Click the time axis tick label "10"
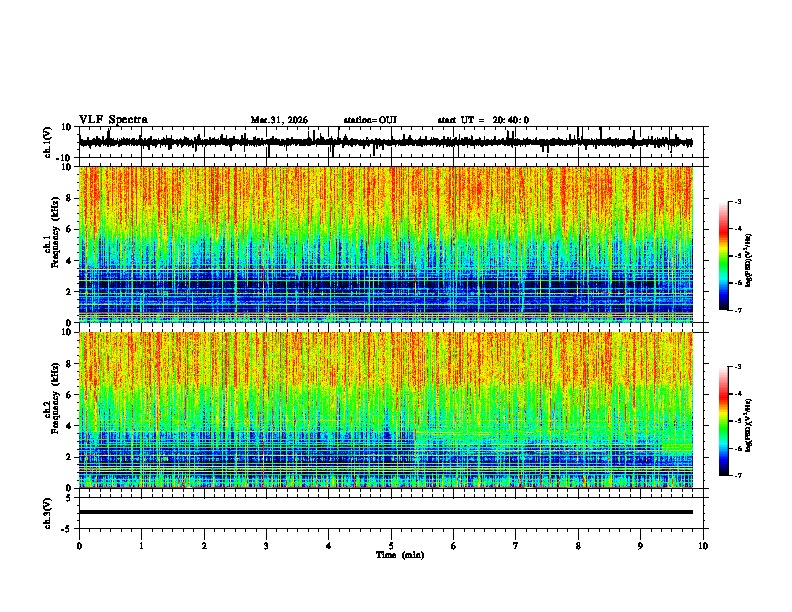This screenshot has width=792, height=612. pyautogui.click(x=703, y=546)
